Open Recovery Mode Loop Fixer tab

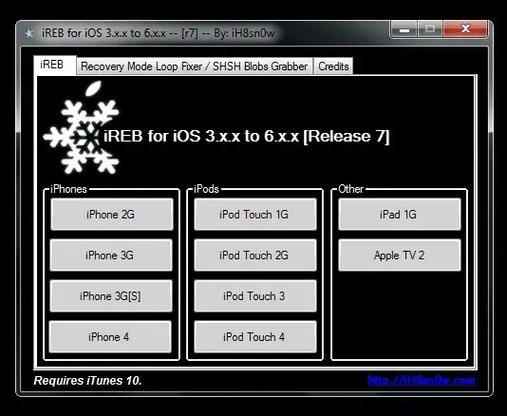pyautogui.click(x=195, y=66)
